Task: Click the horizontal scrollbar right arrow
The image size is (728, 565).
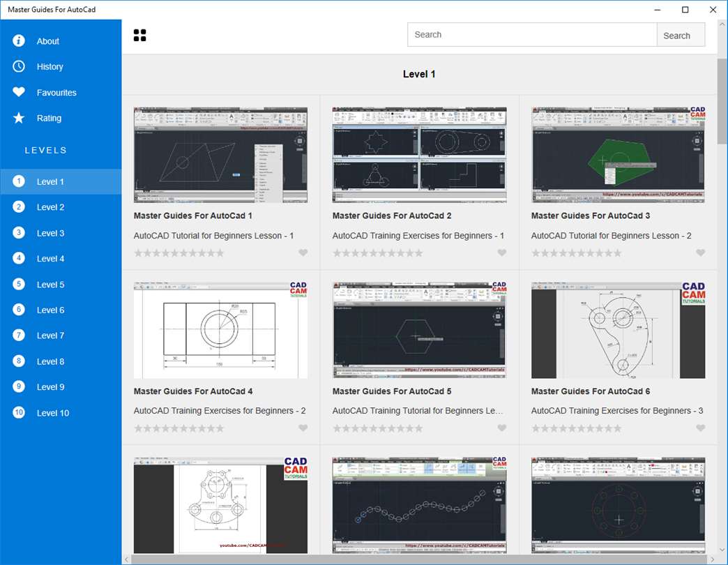Action: pyautogui.click(x=712, y=559)
